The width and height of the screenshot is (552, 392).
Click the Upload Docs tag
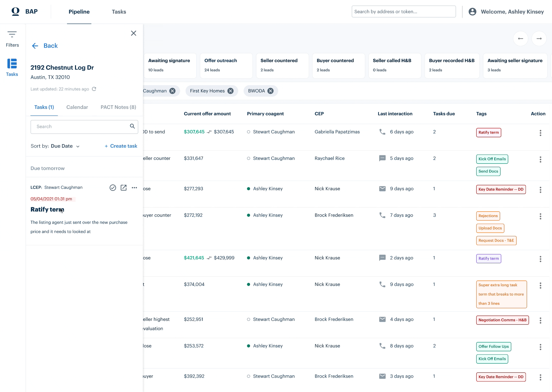tap(490, 228)
